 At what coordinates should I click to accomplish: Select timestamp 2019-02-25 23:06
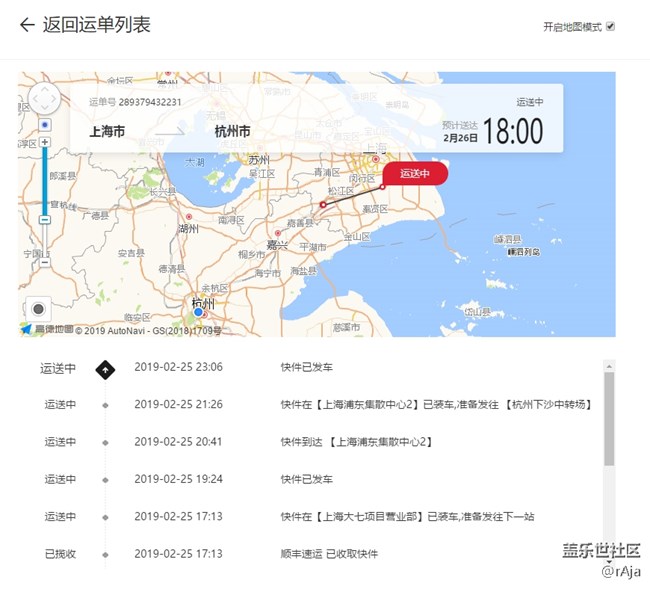(178, 367)
